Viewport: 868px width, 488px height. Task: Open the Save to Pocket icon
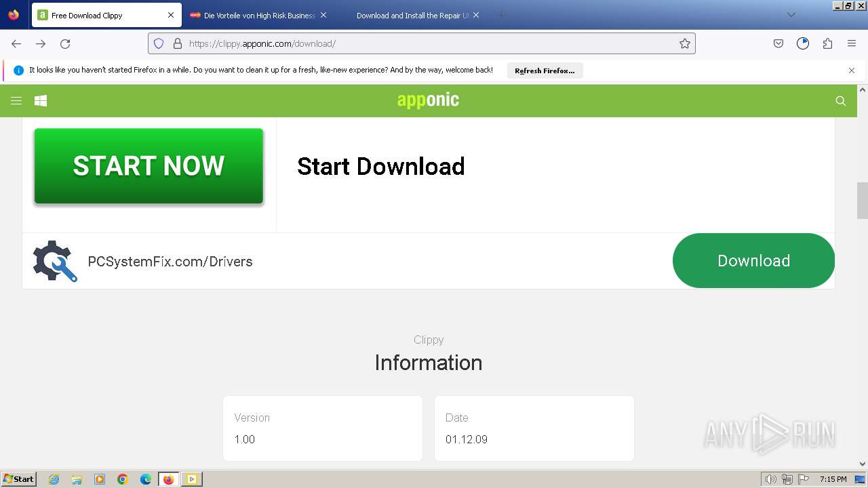click(778, 43)
